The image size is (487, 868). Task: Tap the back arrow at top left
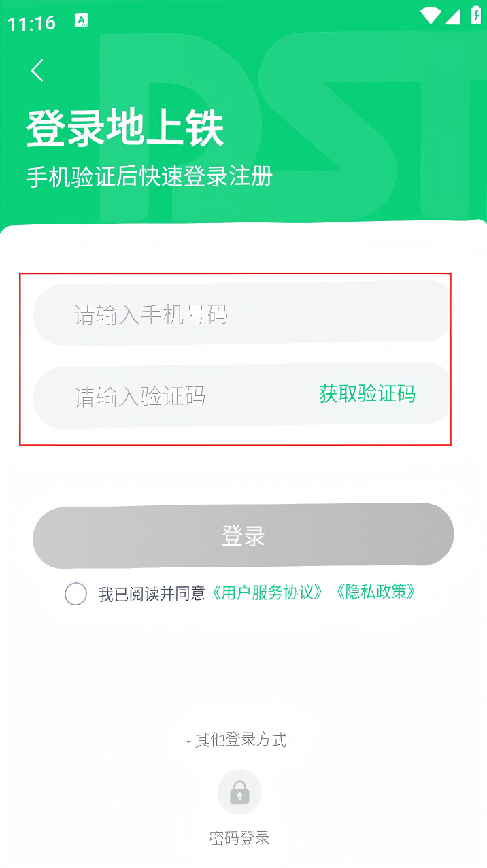tap(37, 70)
